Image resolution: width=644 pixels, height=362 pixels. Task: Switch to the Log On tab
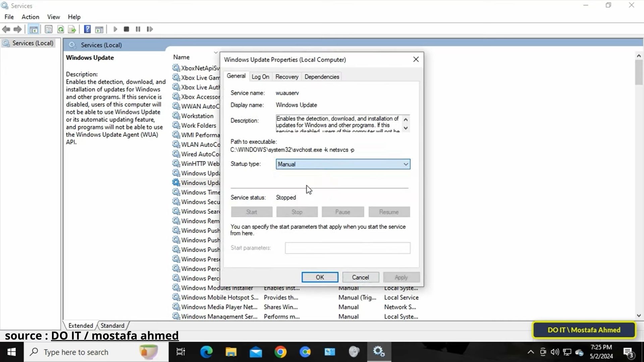[260, 77]
